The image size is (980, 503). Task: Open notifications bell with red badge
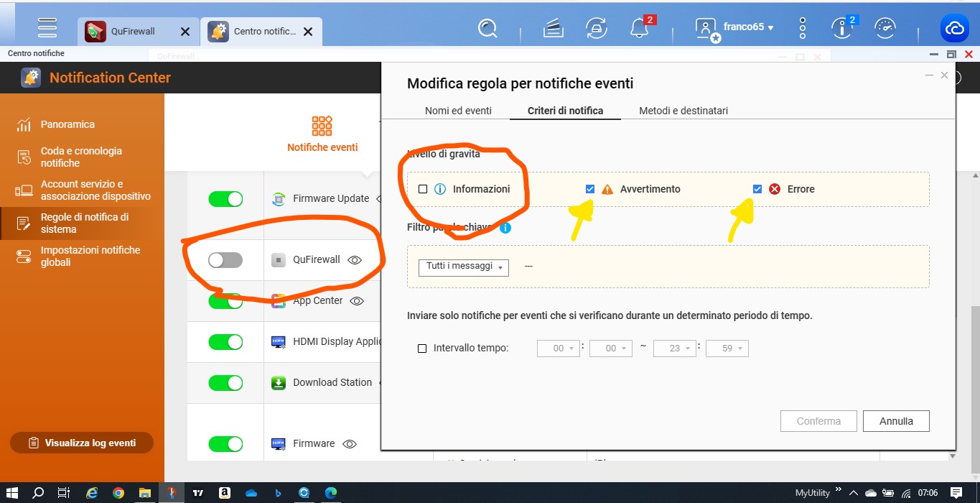tap(638, 28)
